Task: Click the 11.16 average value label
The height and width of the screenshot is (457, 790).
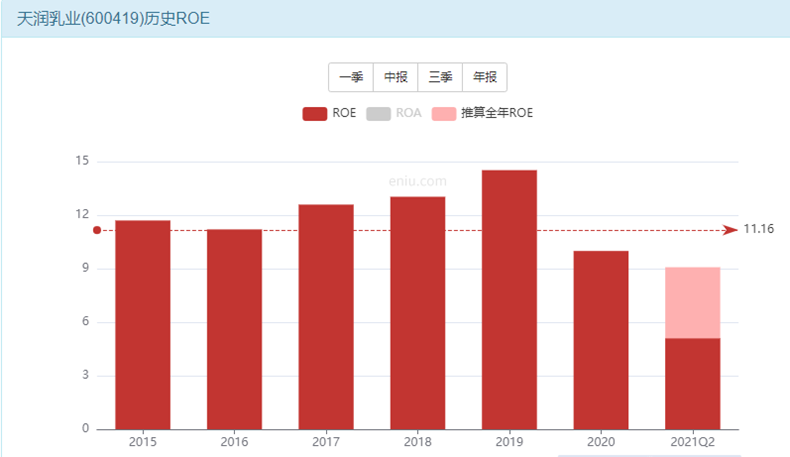Action: [759, 230]
